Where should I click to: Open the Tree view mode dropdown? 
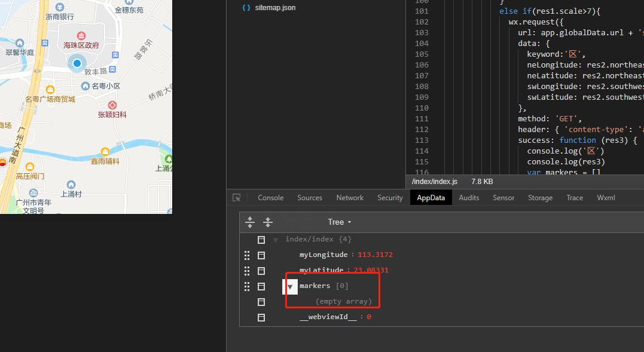(339, 222)
